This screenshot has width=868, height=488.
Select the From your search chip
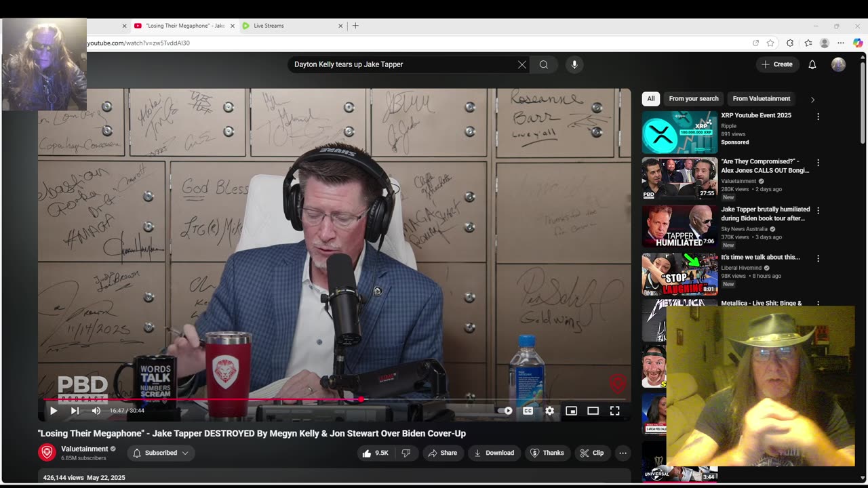pyautogui.click(x=694, y=99)
